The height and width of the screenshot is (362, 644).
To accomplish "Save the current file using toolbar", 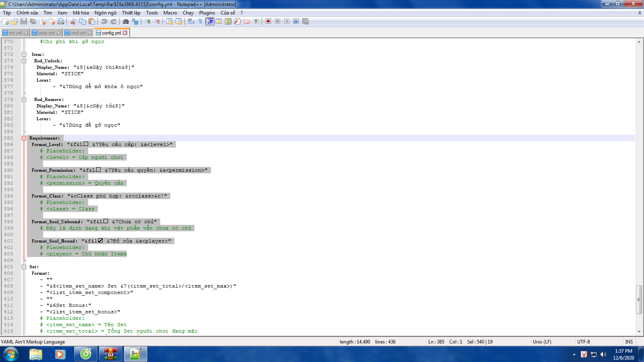I will [24, 21].
